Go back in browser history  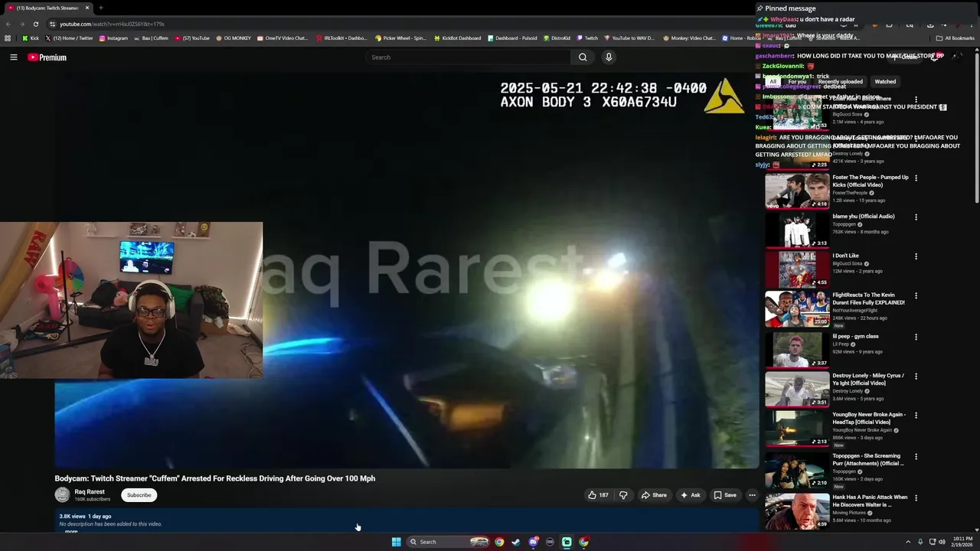(x=8, y=24)
